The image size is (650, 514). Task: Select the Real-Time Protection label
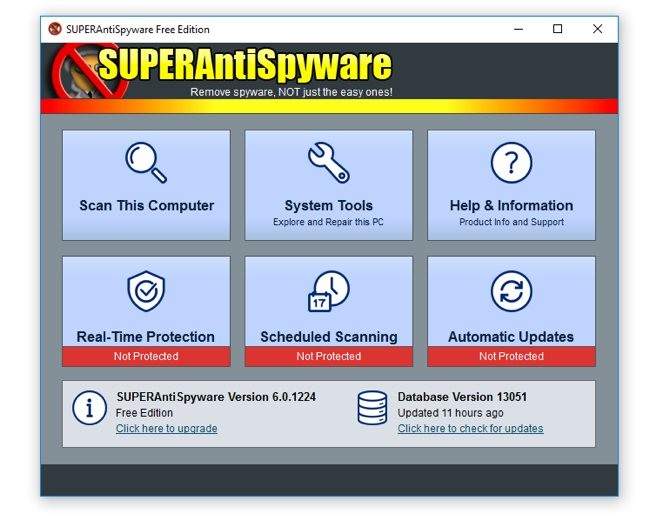pyautogui.click(x=146, y=337)
